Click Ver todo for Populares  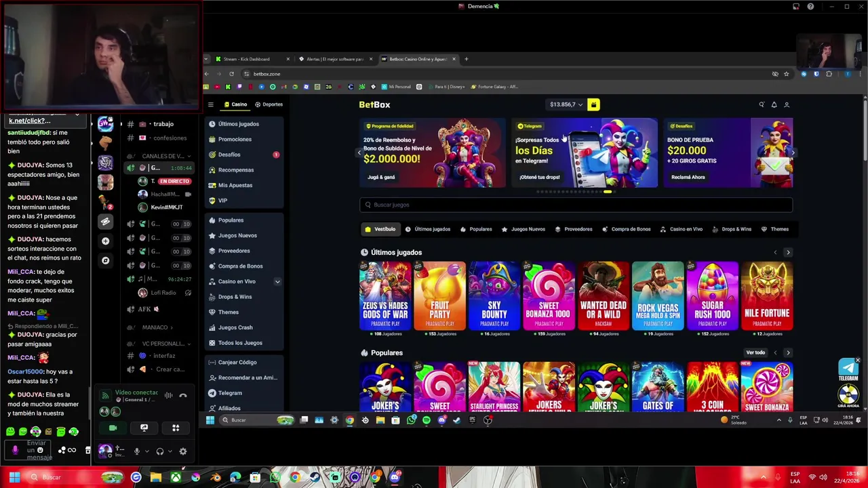click(x=755, y=352)
